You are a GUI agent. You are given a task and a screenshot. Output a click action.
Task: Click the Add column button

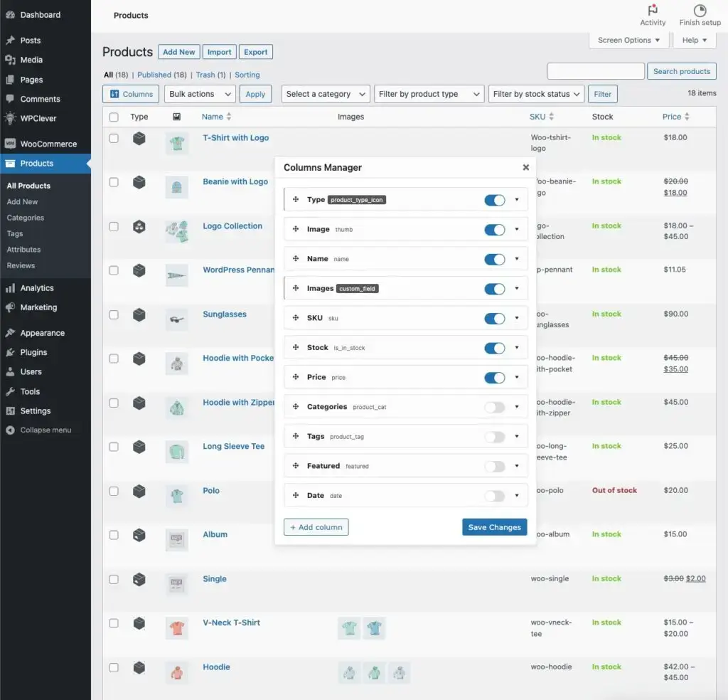click(316, 527)
